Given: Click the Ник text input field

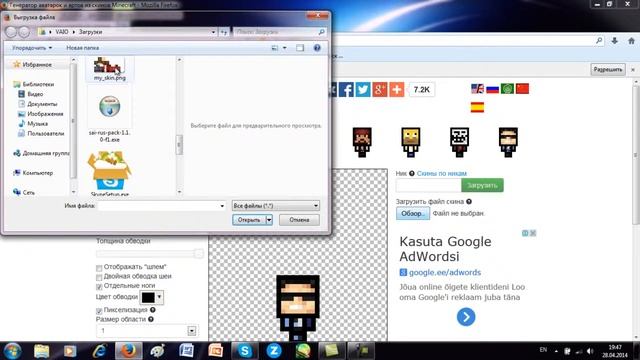Looking at the screenshot, I should pyautogui.click(x=428, y=185).
